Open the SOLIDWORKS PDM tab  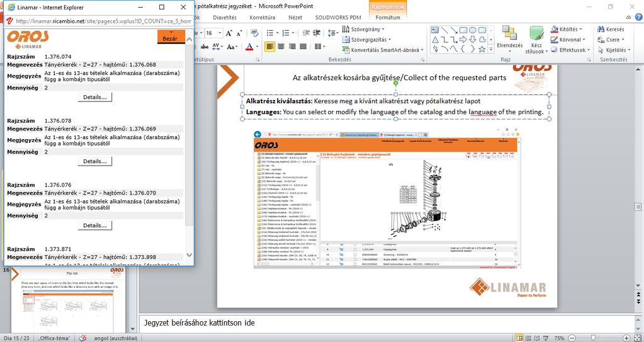pos(338,17)
